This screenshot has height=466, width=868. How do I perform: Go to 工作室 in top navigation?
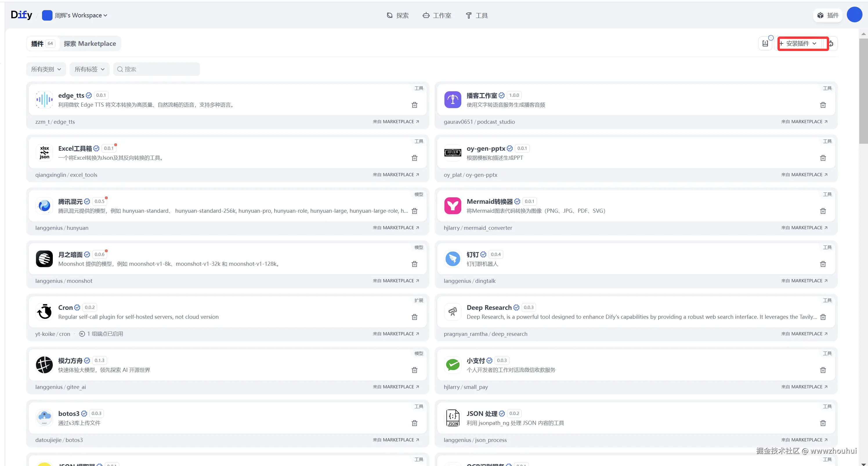pyautogui.click(x=437, y=15)
